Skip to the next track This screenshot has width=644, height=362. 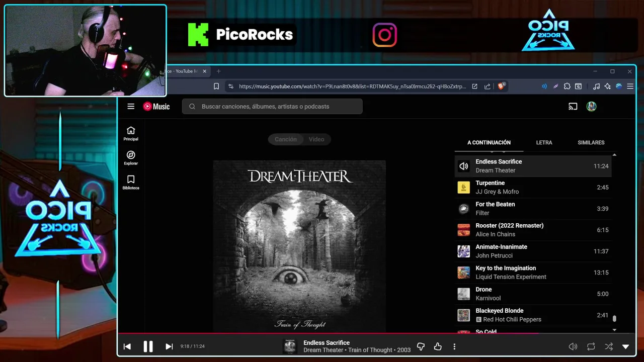[169, 346]
